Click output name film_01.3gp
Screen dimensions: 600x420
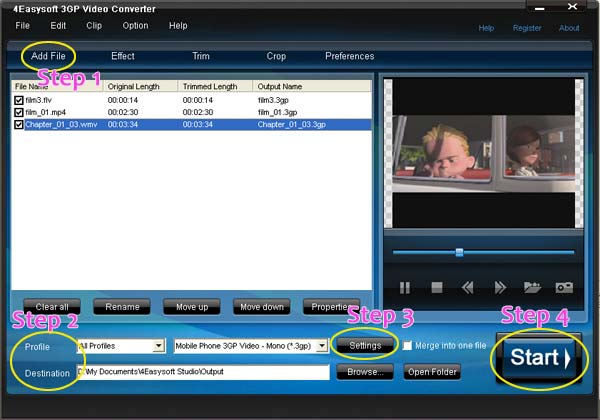277,112
